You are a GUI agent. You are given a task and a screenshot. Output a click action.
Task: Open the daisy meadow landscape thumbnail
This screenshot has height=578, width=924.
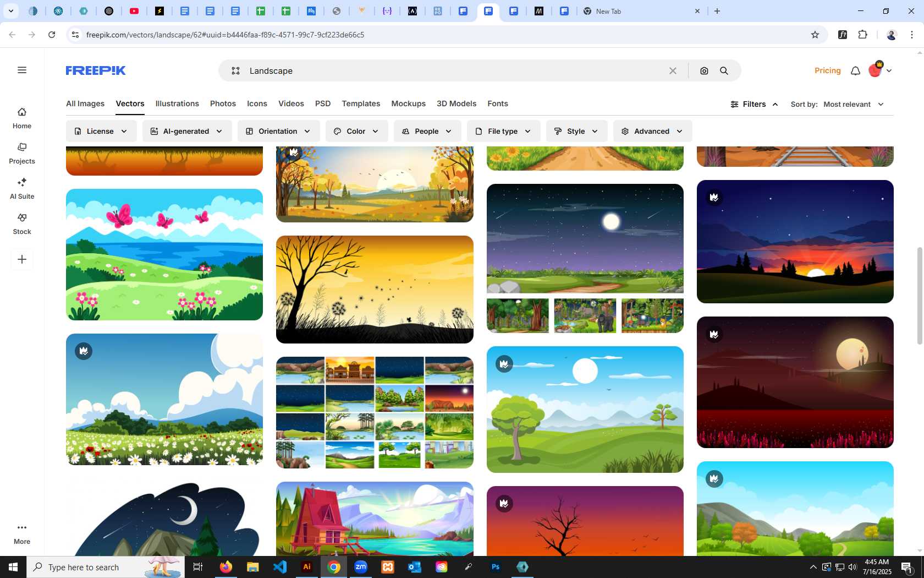(164, 399)
